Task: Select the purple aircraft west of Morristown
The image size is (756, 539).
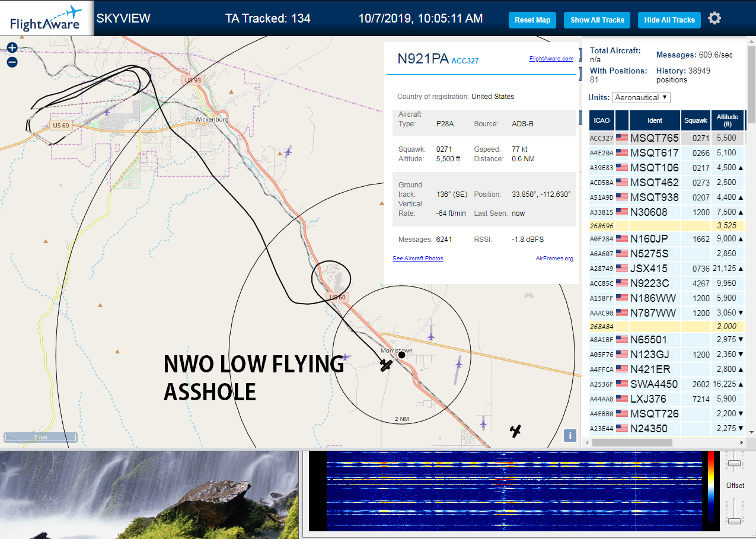Action: (346, 357)
